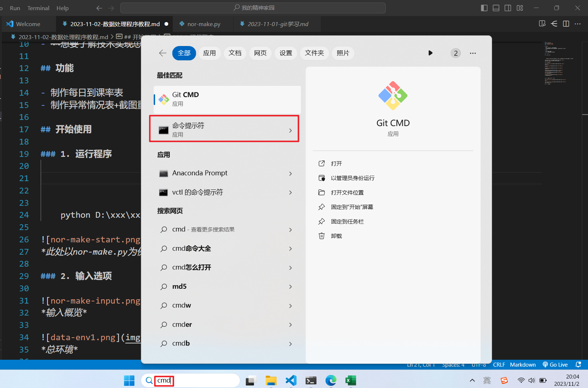Expand cmder suggestion chevron
The height and width of the screenshot is (388, 588).
[290, 325]
